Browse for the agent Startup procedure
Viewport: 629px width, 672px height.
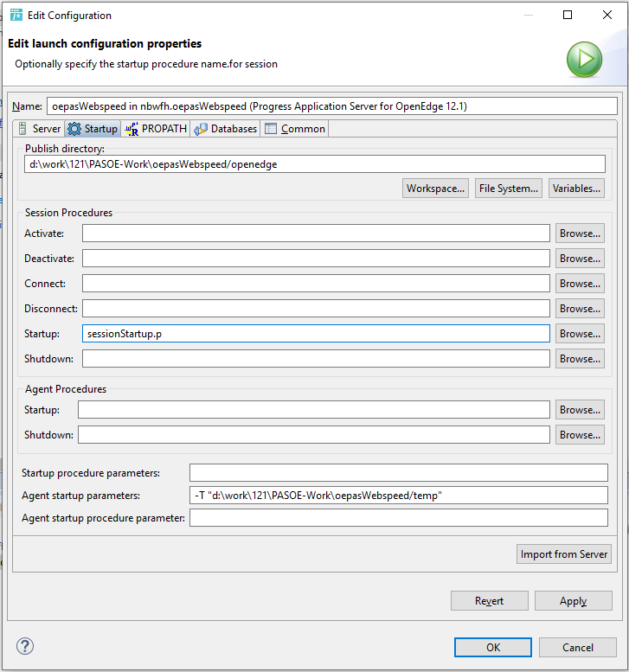[580, 410]
